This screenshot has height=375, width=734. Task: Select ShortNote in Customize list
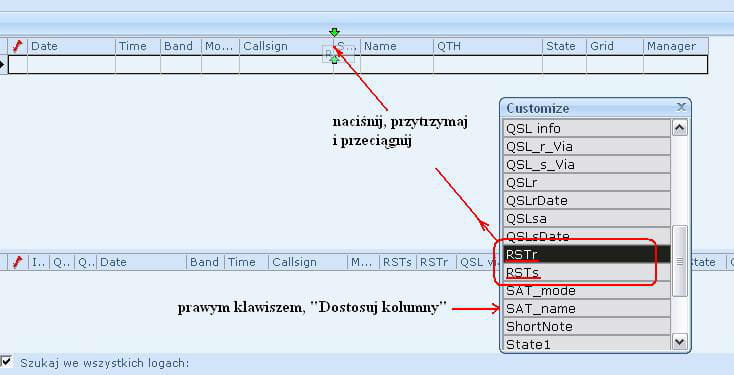coord(587,327)
